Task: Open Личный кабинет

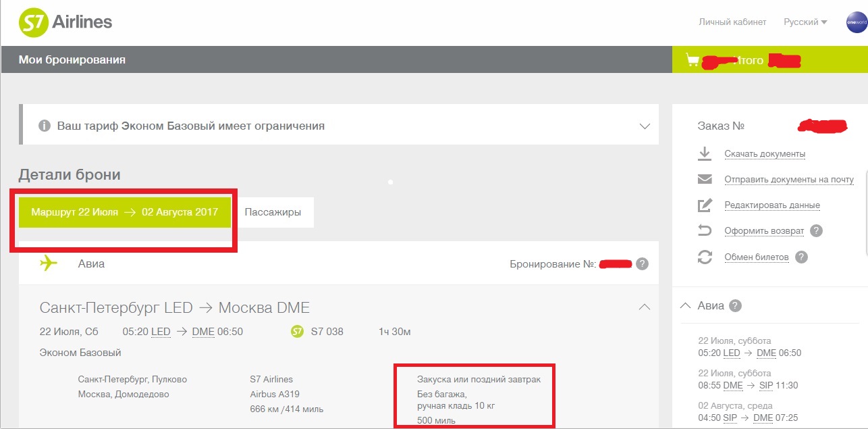Action: pyautogui.click(x=732, y=22)
